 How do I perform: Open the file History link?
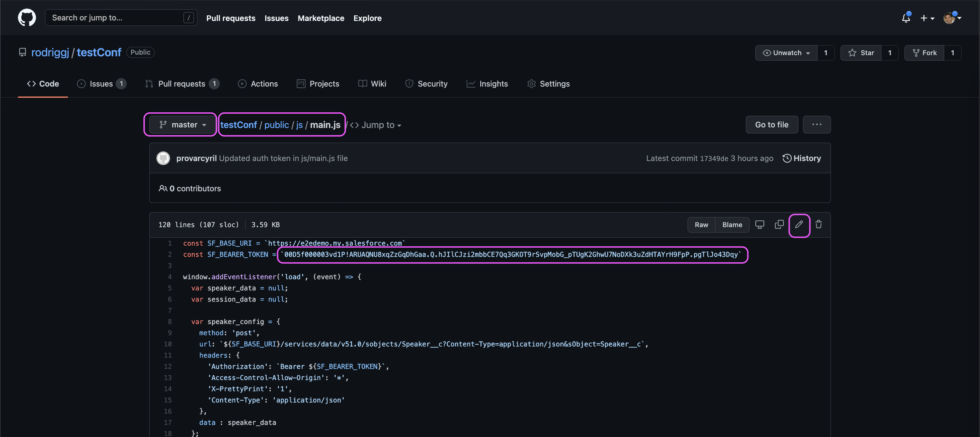(801, 158)
